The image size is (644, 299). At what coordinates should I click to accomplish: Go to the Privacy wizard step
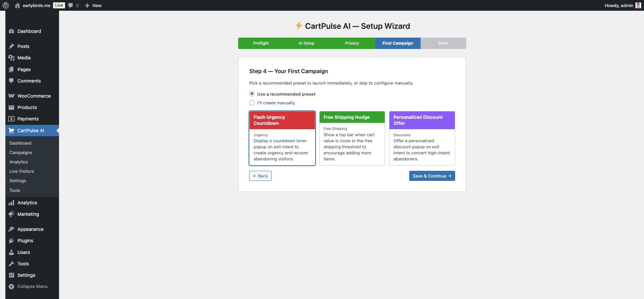click(352, 43)
